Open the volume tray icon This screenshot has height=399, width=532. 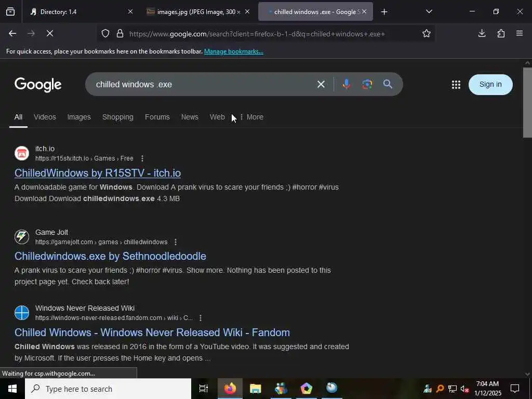(464, 389)
